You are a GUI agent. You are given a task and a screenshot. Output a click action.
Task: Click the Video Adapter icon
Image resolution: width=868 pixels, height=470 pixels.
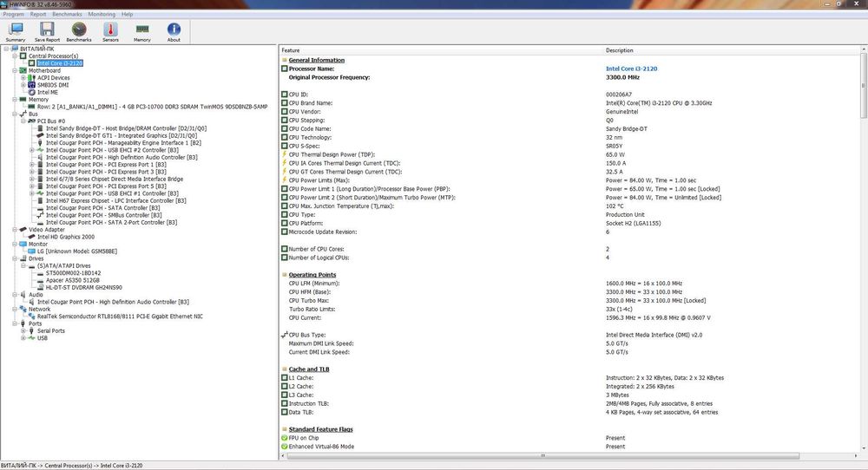(23, 230)
